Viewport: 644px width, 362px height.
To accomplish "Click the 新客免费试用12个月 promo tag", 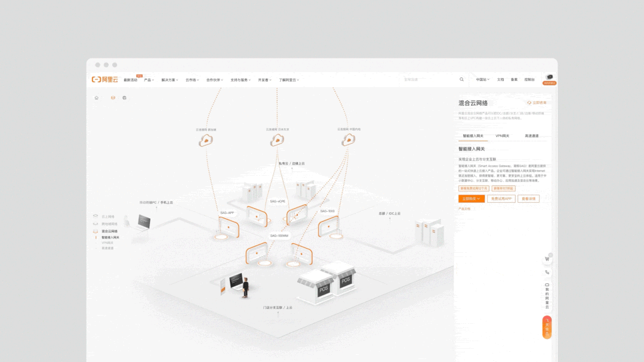I will click(x=473, y=188).
